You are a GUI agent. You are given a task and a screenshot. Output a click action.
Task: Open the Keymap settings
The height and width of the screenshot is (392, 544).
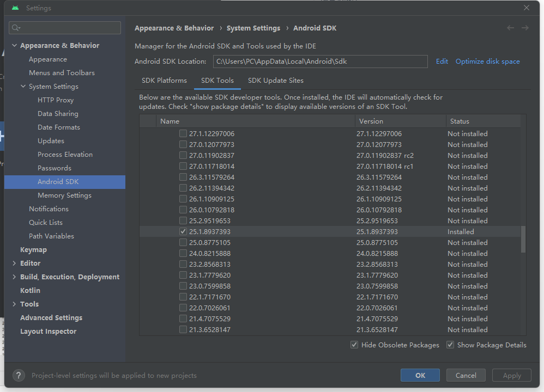(33, 250)
